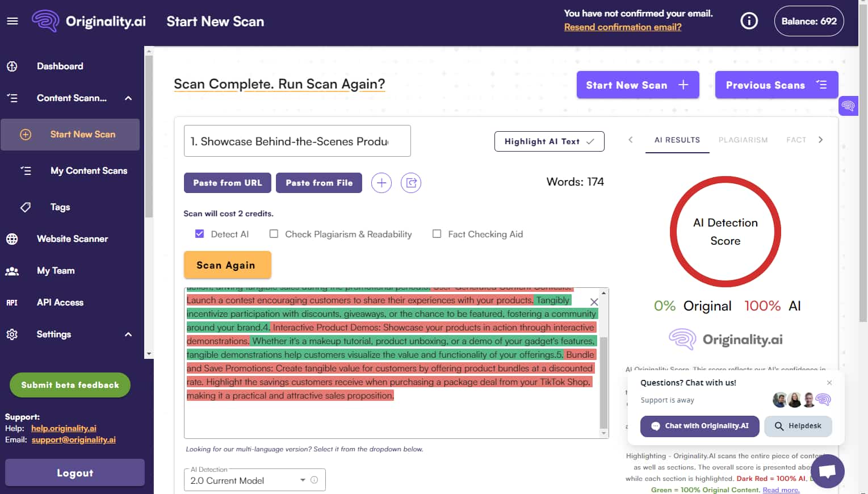Click the share/export icon beside plus
This screenshot has width=868, height=494.
(411, 183)
